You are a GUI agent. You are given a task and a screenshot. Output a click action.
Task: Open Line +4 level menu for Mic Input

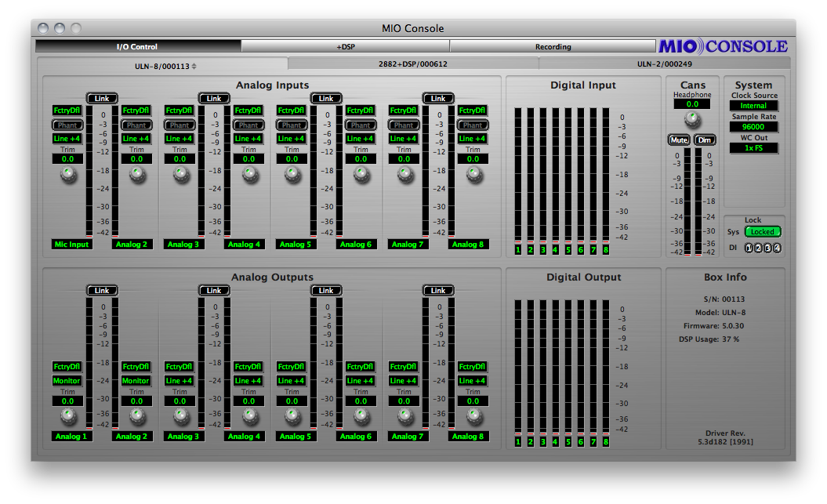click(x=67, y=139)
